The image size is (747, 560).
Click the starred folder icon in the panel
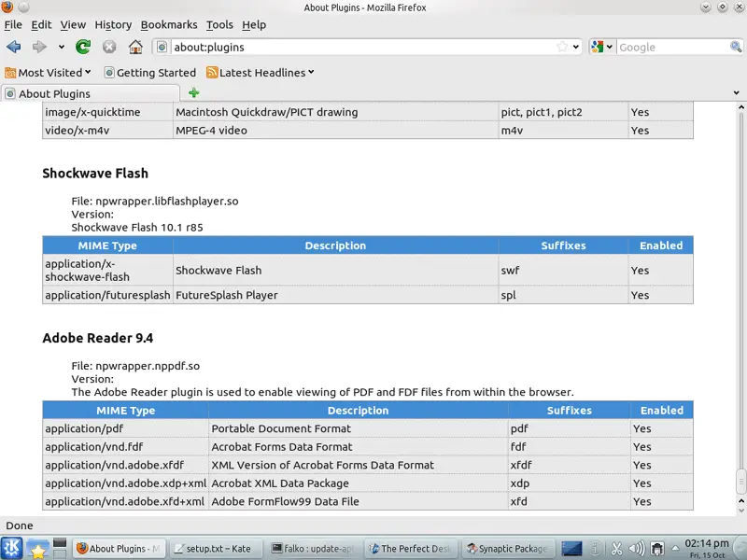tap(37, 549)
